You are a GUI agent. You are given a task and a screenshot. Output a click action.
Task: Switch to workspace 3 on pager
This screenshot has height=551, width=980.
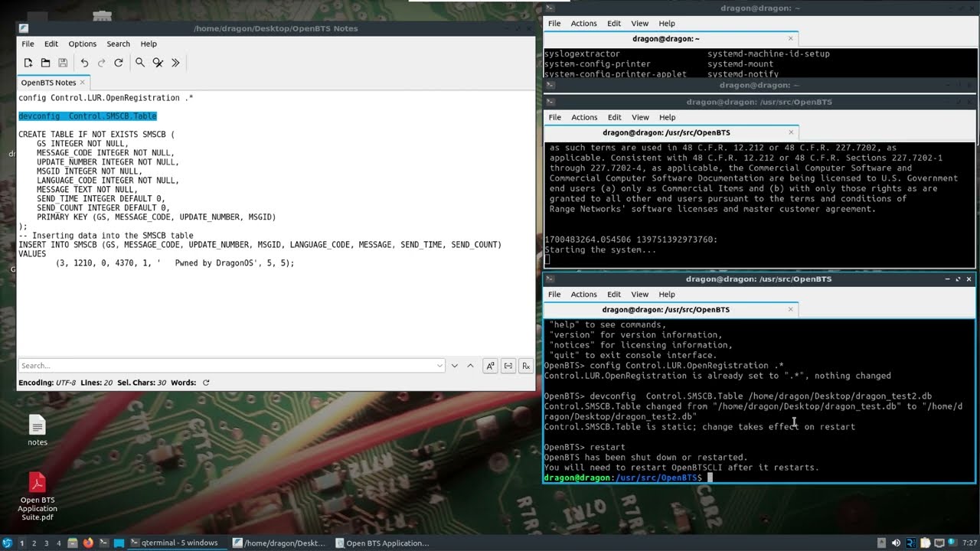click(x=46, y=543)
